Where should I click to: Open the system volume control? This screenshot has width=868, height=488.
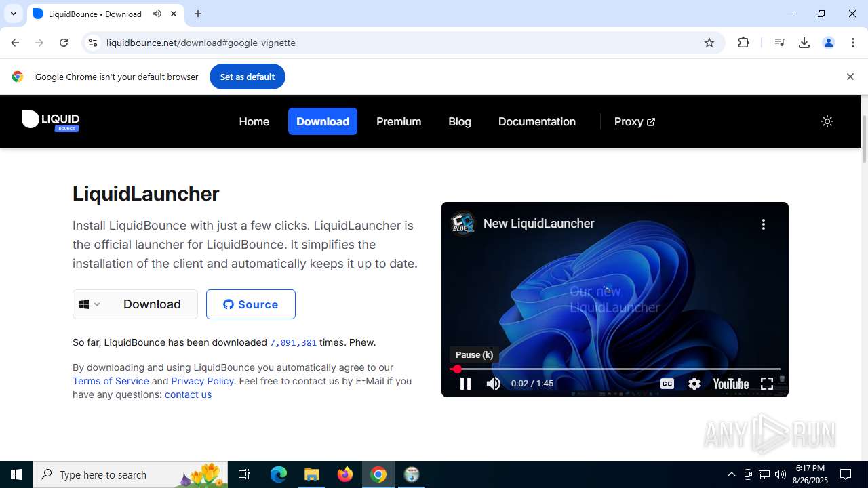pos(780,474)
